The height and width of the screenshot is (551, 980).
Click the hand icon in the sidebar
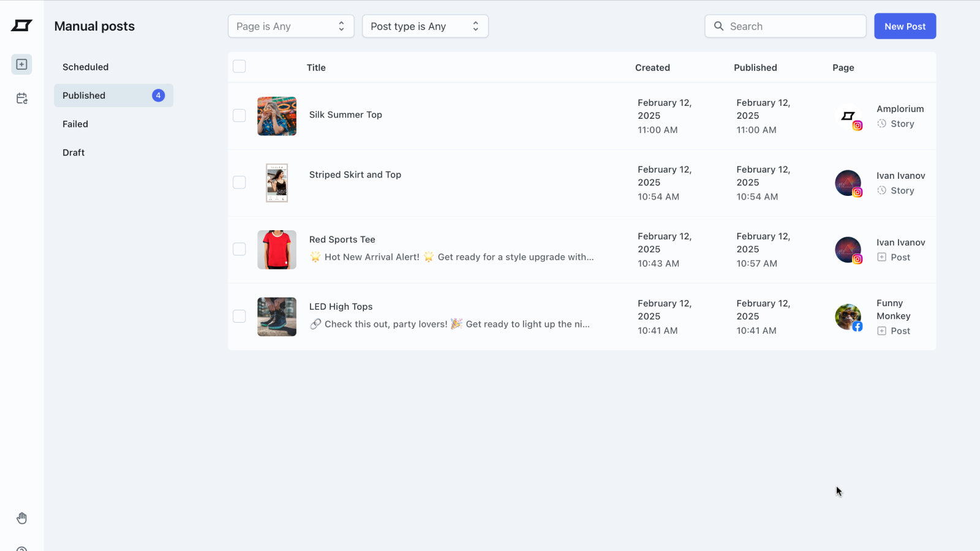point(21,519)
